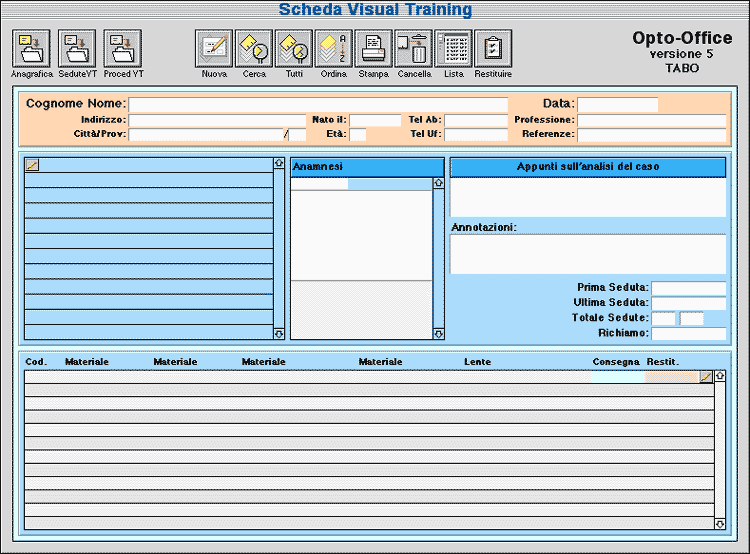Open the SeduteVT folder icon

77,48
